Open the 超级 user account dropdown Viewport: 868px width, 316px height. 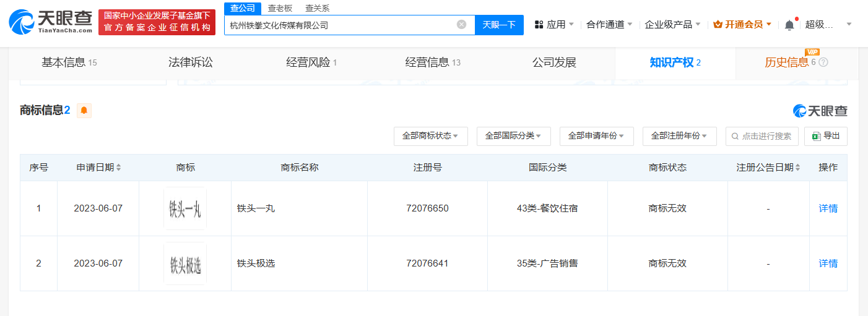coord(828,25)
